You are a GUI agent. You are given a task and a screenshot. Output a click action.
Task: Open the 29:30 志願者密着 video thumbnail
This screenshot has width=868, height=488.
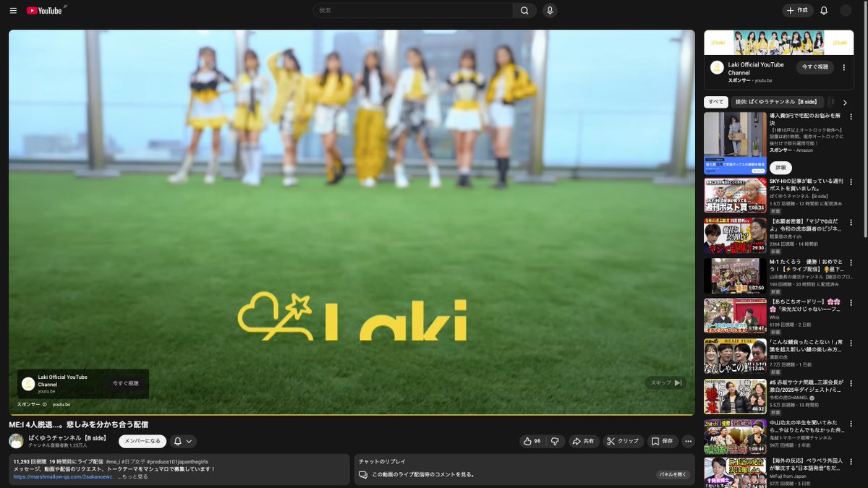pyautogui.click(x=736, y=235)
